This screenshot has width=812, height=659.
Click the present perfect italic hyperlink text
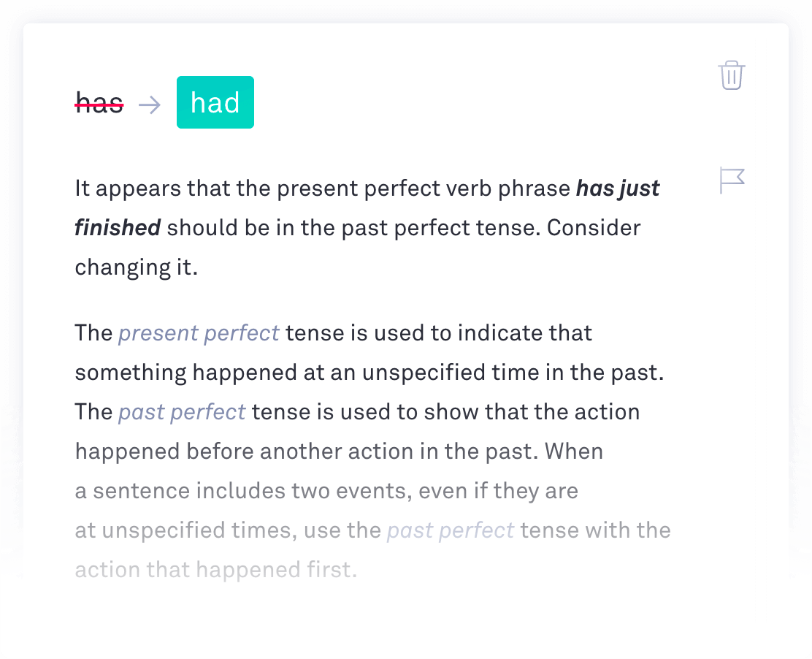(199, 332)
